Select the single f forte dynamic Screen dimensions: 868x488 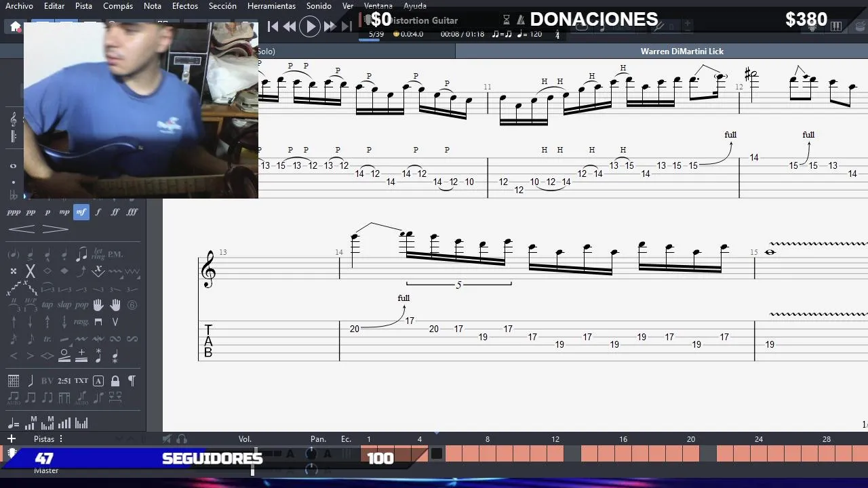(98, 212)
